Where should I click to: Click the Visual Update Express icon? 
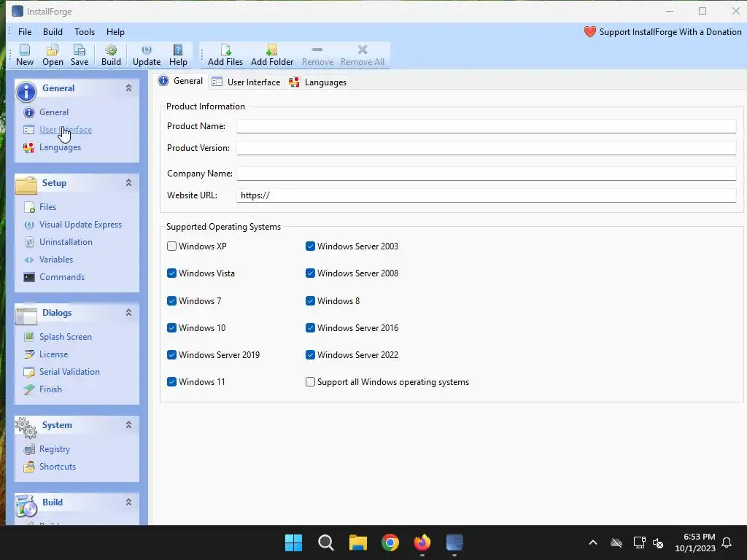pyautogui.click(x=29, y=225)
